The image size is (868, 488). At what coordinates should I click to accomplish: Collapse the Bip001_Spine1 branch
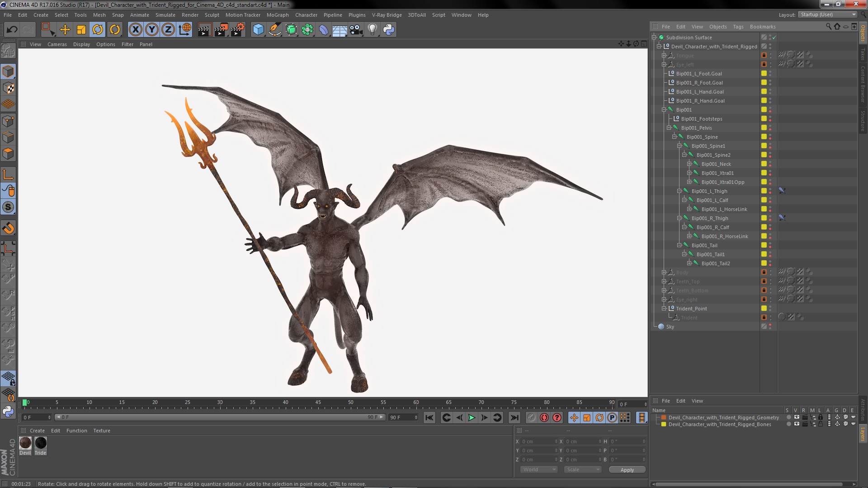[x=679, y=146]
